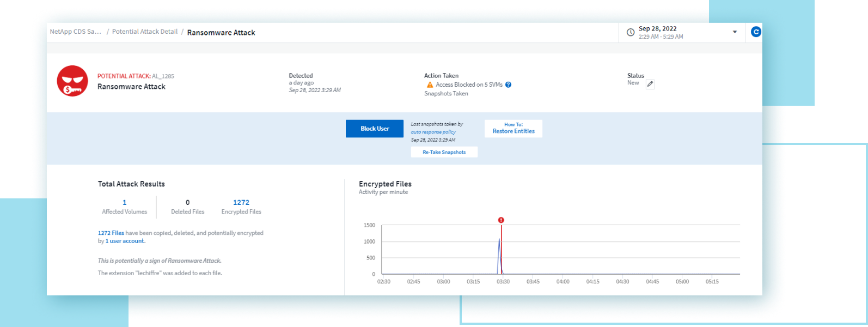Follow the auto response policy link
This screenshot has height=327, width=868.
point(433,132)
